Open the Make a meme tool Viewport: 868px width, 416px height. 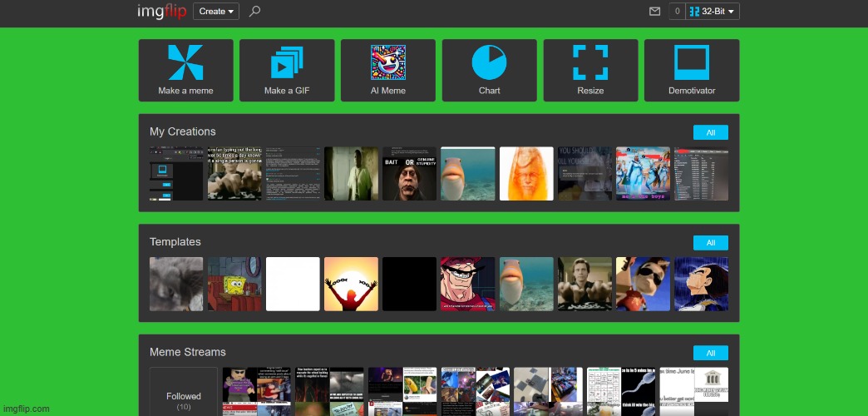coord(186,71)
